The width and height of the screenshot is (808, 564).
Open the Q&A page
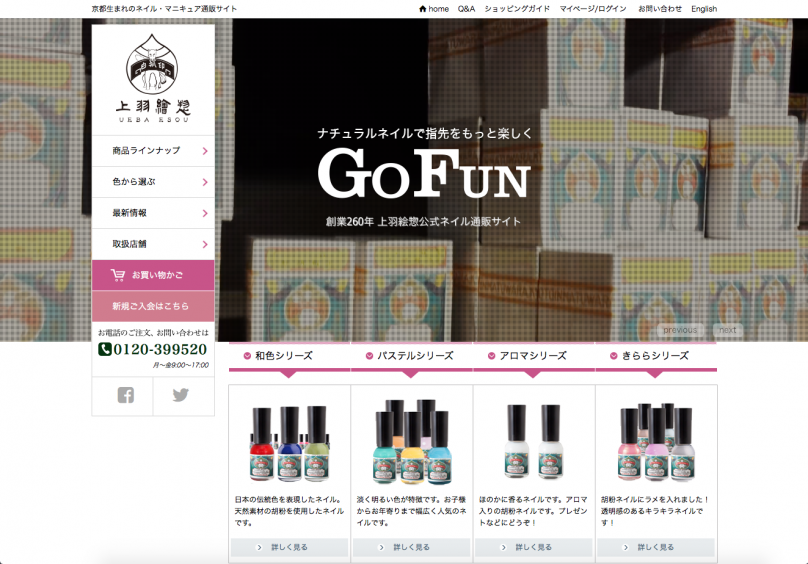coord(466,9)
